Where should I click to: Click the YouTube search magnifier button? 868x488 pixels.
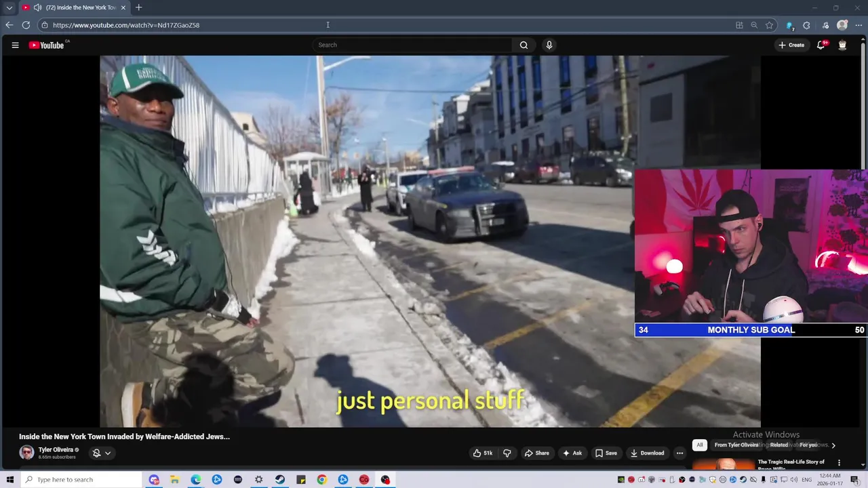[x=524, y=45]
